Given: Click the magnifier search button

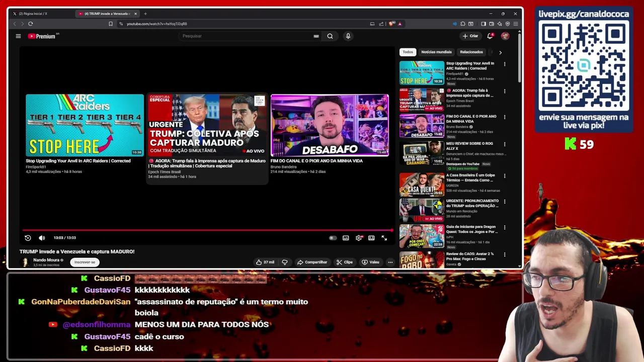Looking at the screenshot, I should [x=330, y=36].
